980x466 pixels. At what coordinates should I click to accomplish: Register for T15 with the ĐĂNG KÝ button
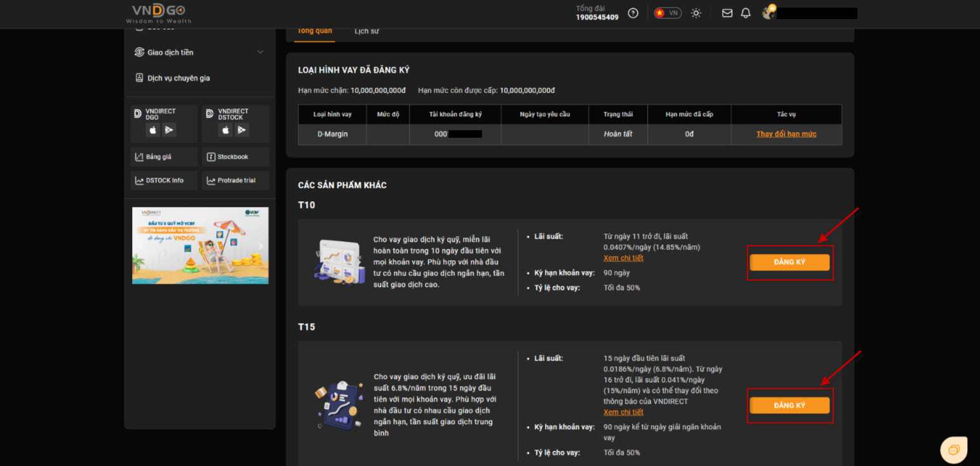coord(789,406)
